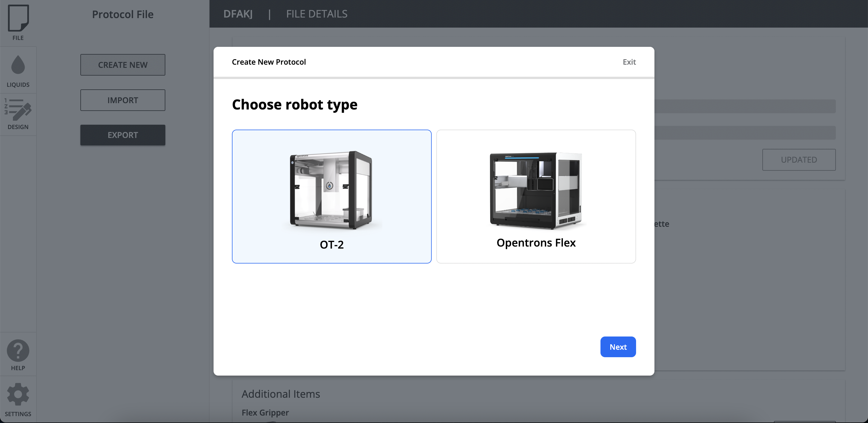Screen dimensions: 868x423
Task: Click the Additional Items heading
Action: tap(281, 394)
